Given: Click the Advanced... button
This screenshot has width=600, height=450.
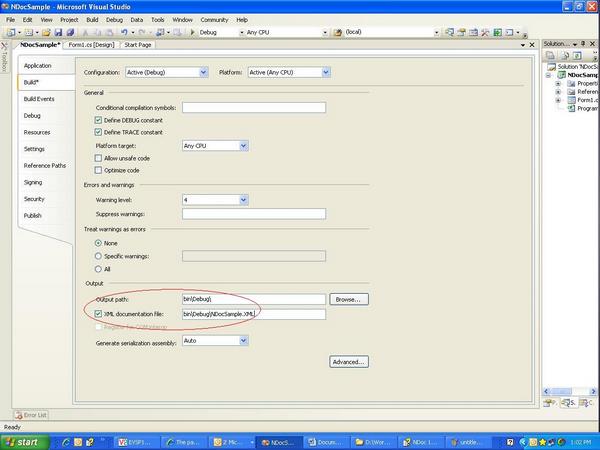Looking at the screenshot, I should [349, 362].
